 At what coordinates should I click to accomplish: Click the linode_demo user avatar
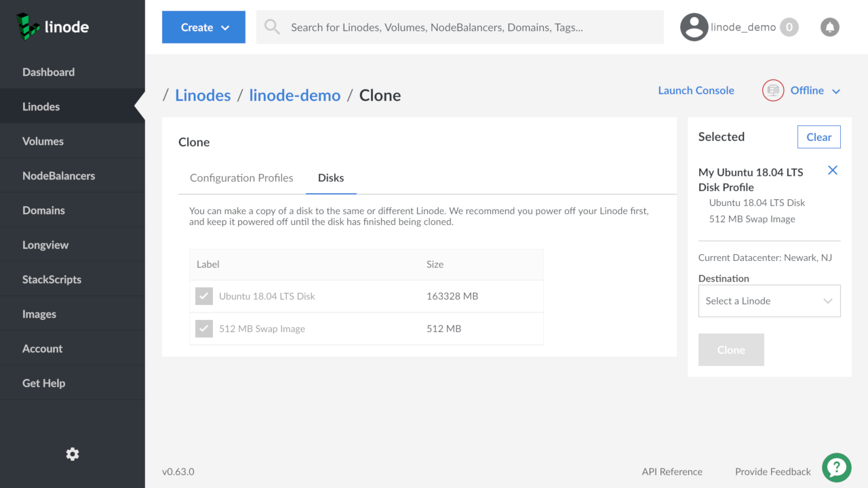694,27
